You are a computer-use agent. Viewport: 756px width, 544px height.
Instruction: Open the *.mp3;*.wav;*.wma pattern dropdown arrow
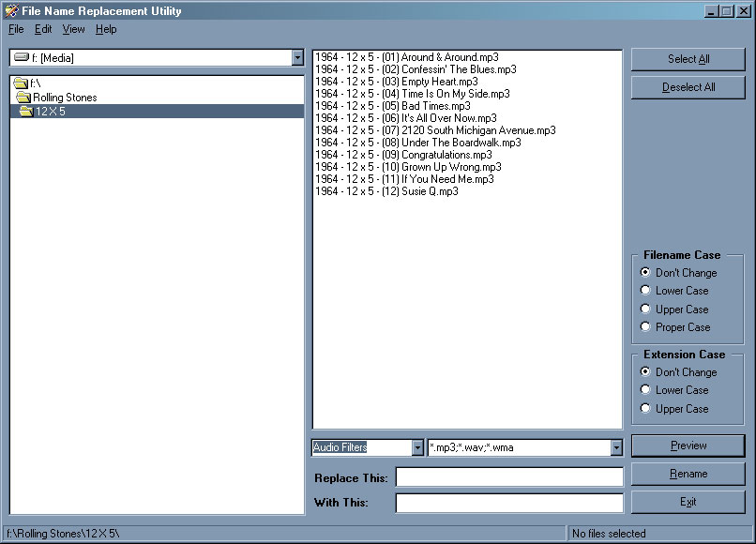click(x=616, y=447)
